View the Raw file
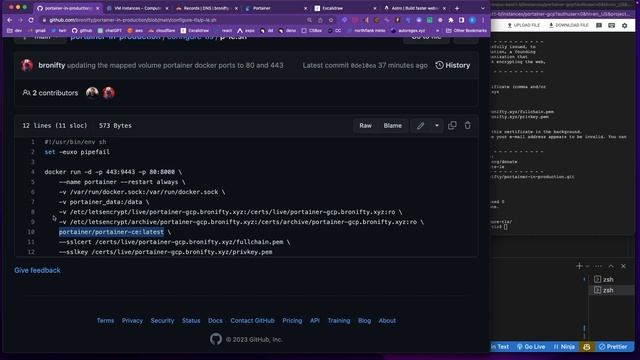Screen dimensions: 640x360 (x=365, y=126)
